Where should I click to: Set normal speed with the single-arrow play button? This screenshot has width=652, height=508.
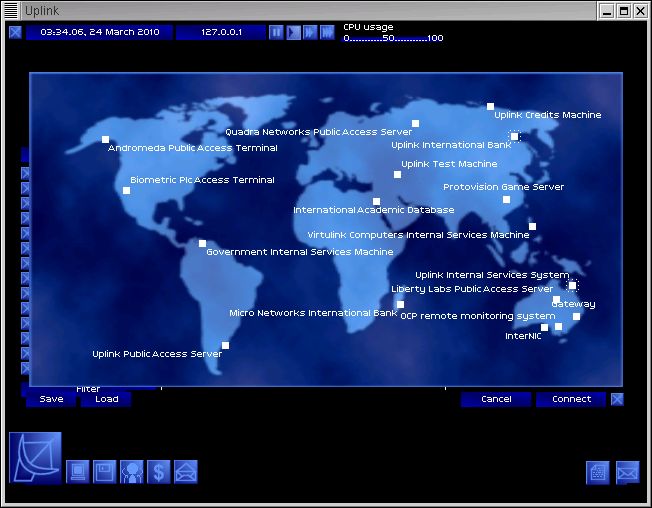tap(293, 32)
